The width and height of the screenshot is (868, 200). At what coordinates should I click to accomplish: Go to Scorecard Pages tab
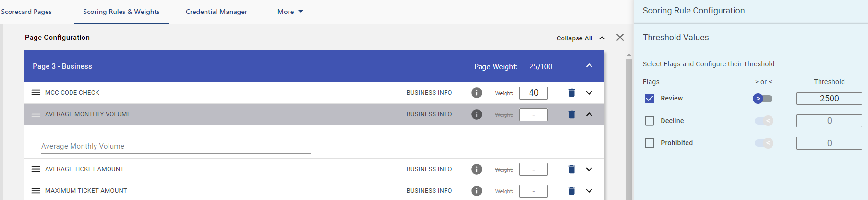[x=26, y=12]
